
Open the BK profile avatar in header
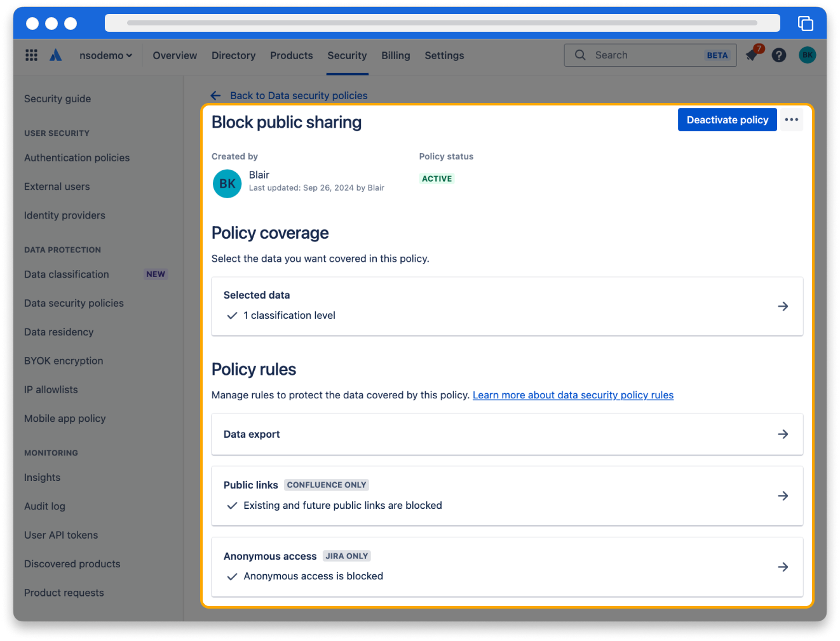tap(807, 55)
